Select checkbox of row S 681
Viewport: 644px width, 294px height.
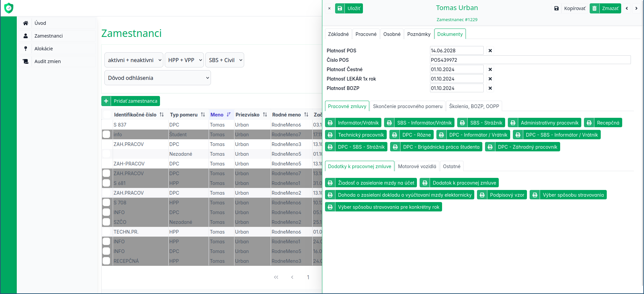click(106, 183)
